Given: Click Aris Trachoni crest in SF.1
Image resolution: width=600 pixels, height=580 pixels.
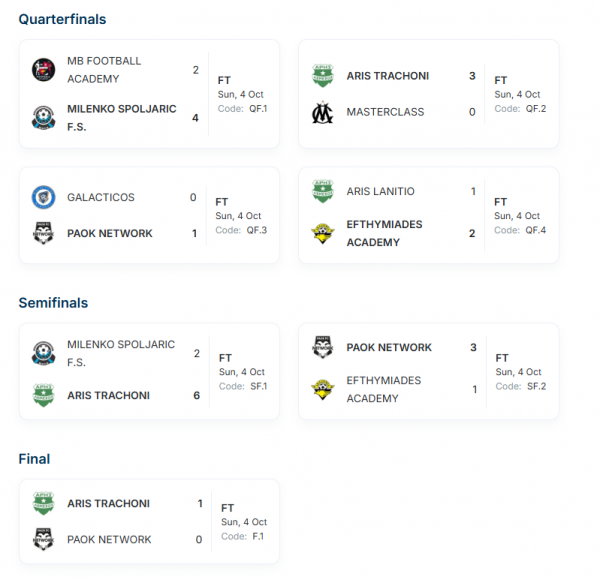Looking at the screenshot, I should 43,395.
